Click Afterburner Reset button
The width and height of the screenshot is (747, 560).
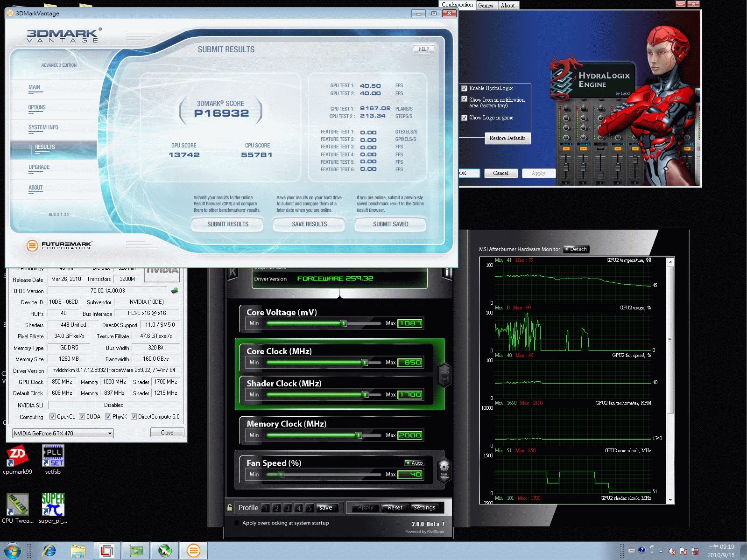point(395,508)
